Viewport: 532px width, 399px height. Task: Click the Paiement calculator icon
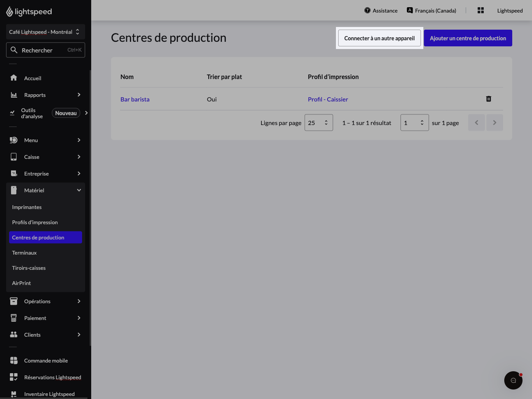(14, 318)
